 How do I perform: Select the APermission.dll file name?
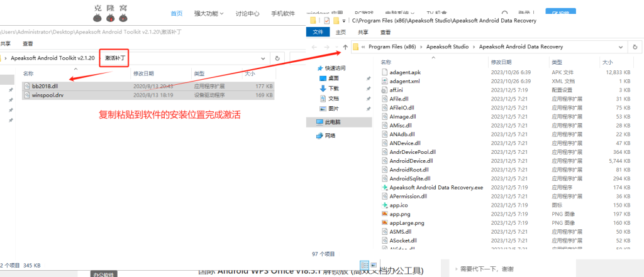(x=408, y=196)
